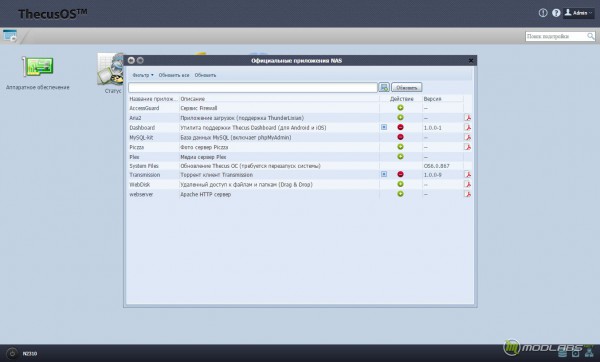Install Piczza with green plus icon
The height and width of the screenshot is (362, 600).
(x=400, y=147)
